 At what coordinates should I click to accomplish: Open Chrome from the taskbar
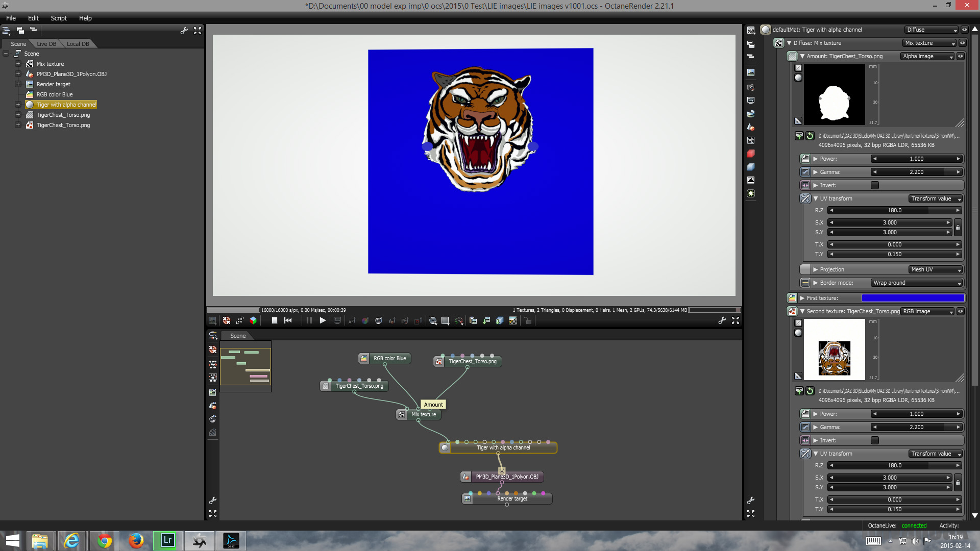click(x=105, y=540)
